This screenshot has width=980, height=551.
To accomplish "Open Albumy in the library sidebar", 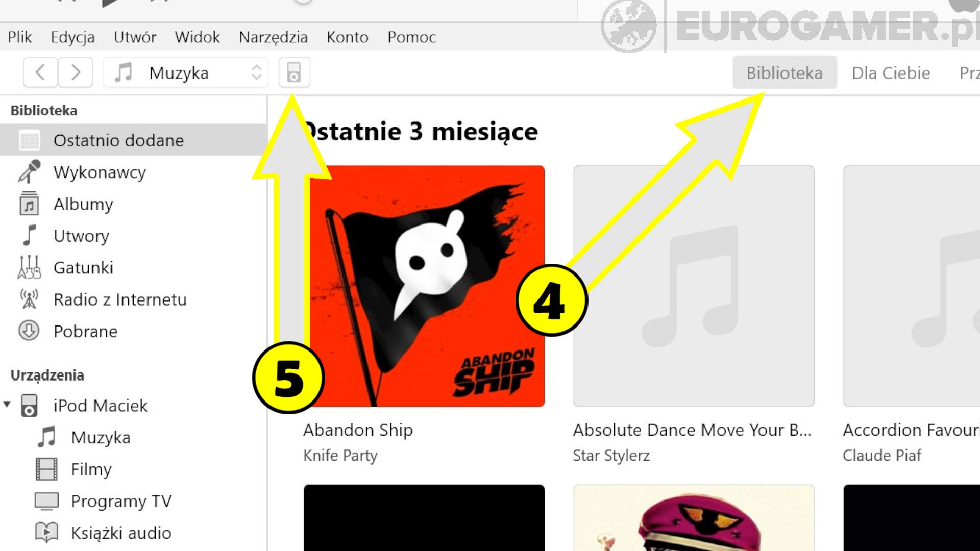I will tap(83, 204).
